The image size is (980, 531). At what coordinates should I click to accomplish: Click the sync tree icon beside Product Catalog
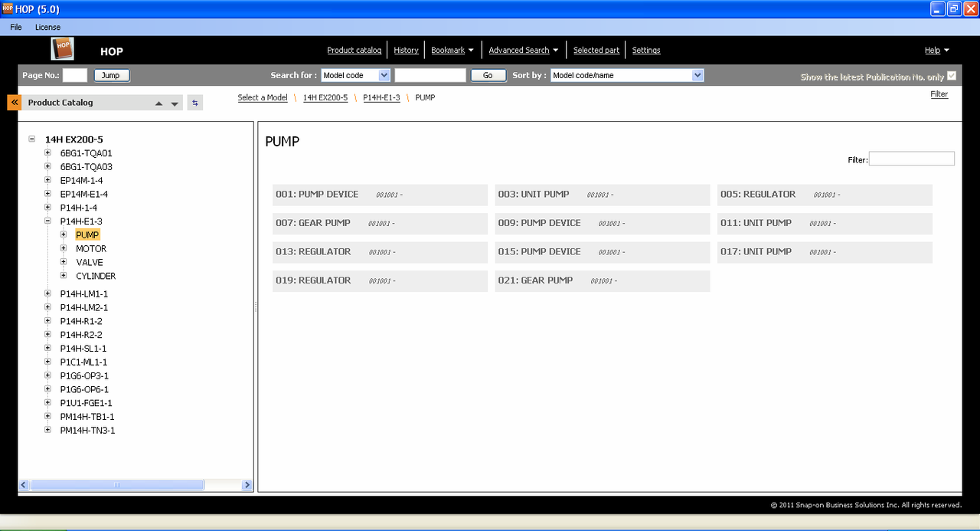pyautogui.click(x=194, y=103)
